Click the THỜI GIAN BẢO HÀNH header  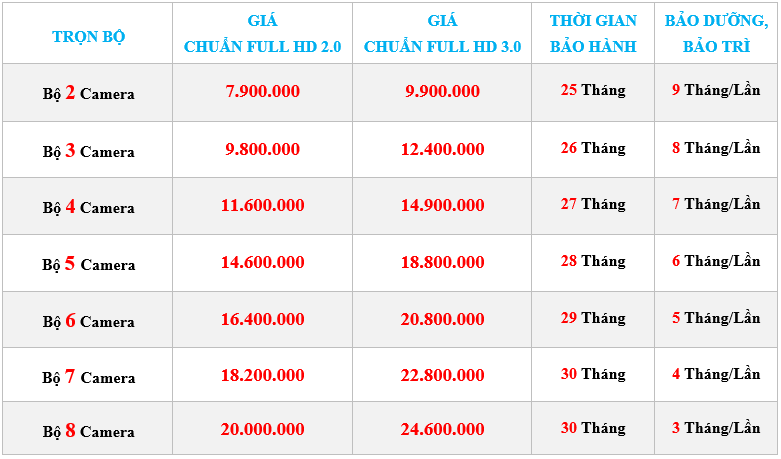tap(593, 34)
